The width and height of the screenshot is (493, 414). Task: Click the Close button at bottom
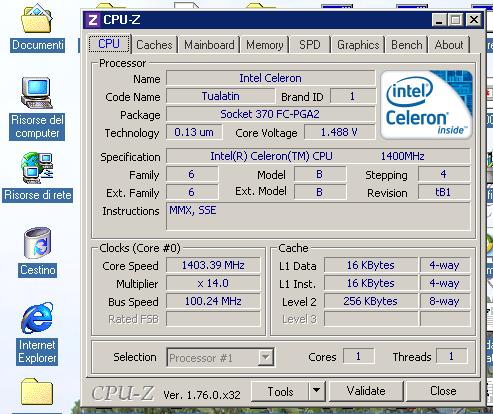[443, 391]
